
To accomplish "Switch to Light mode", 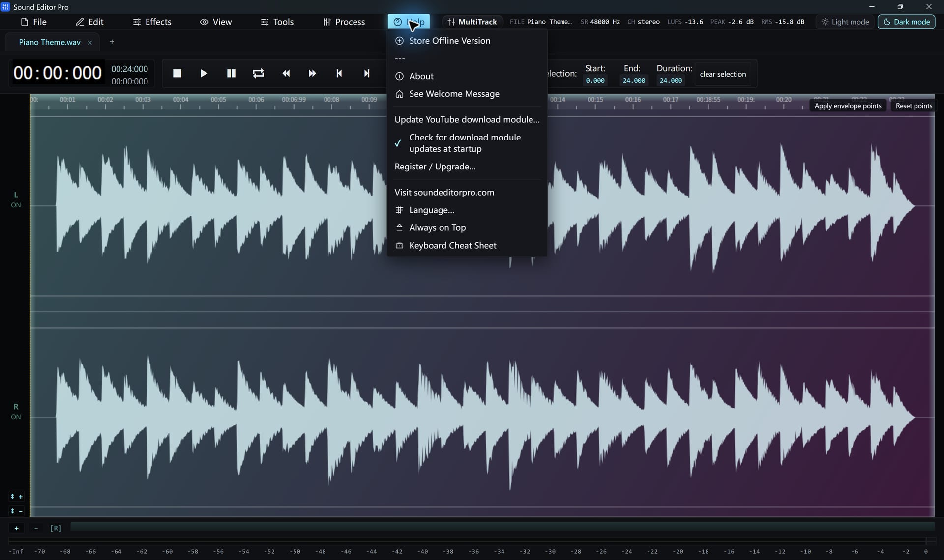I will [845, 22].
